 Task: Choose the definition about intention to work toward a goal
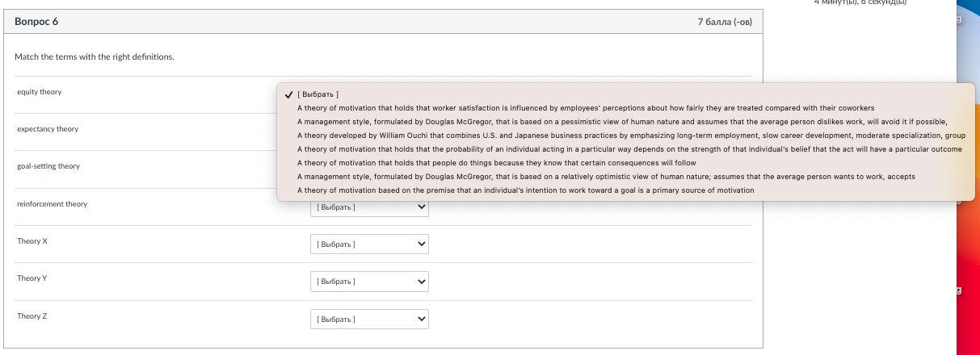point(625,190)
